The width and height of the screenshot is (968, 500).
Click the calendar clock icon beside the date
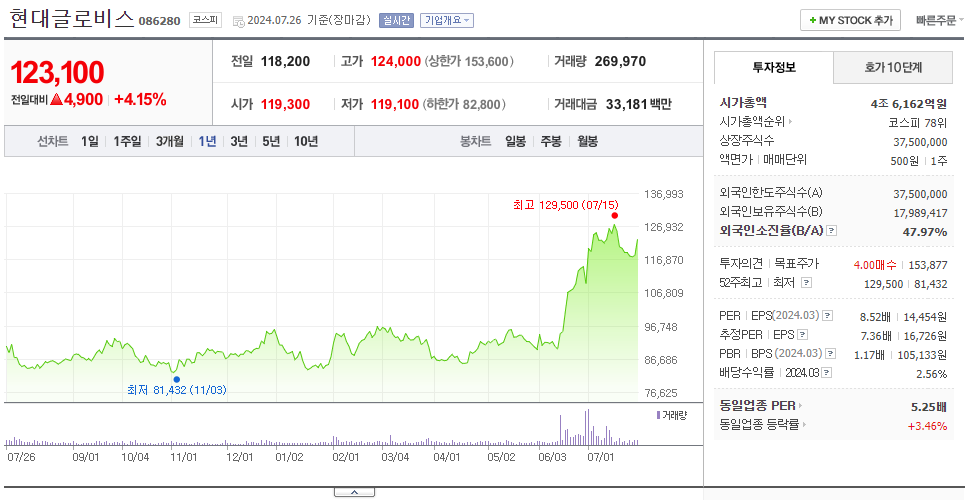238,21
